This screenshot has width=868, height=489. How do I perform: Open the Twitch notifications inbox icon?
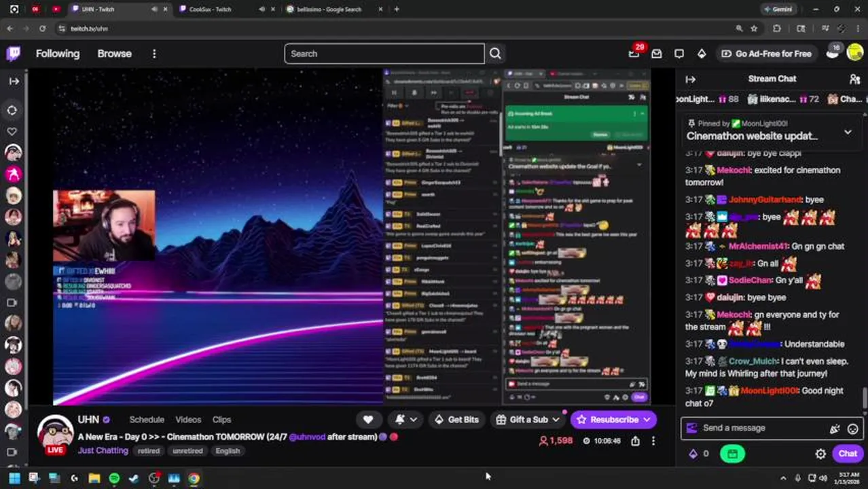coord(657,54)
